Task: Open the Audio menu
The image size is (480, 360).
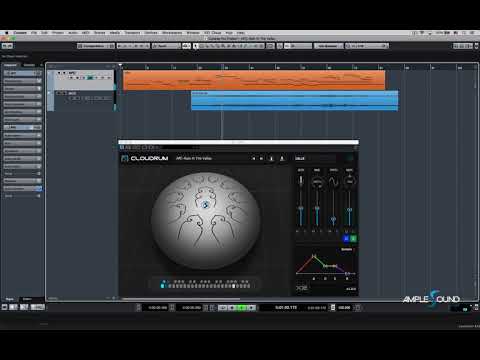Action: pyautogui.click(x=73, y=33)
